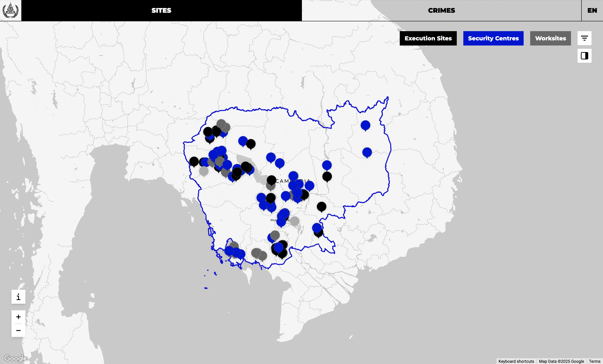The height and width of the screenshot is (364, 603).
Task: Select the westernmost black marker near the border
Action: tap(194, 162)
